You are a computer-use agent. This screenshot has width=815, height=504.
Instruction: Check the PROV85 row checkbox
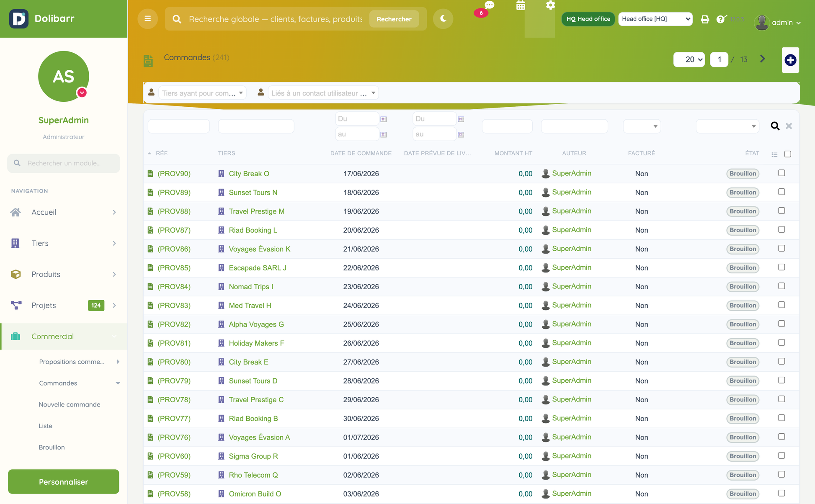pos(781,267)
